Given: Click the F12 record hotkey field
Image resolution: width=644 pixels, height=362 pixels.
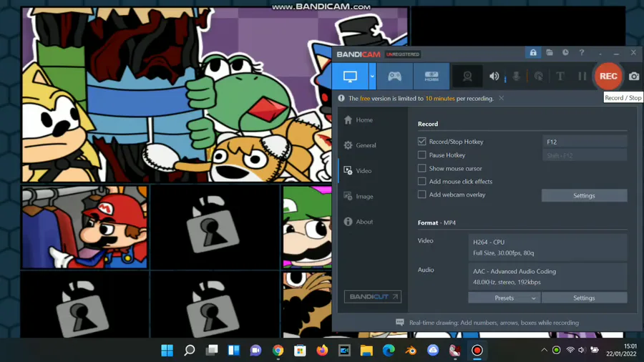Looking at the screenshot, I should [x=585, y=142].
